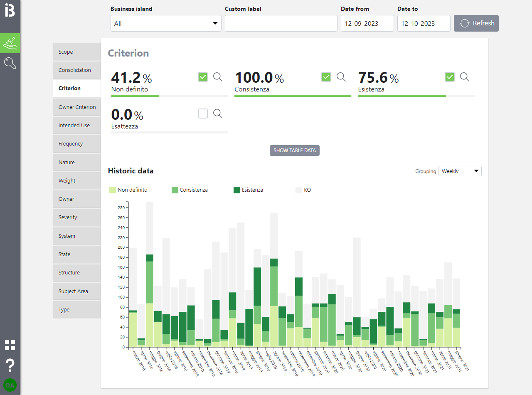Focus the Custom label text field
The image size is (532, 395).
click(x=281, y=23)
